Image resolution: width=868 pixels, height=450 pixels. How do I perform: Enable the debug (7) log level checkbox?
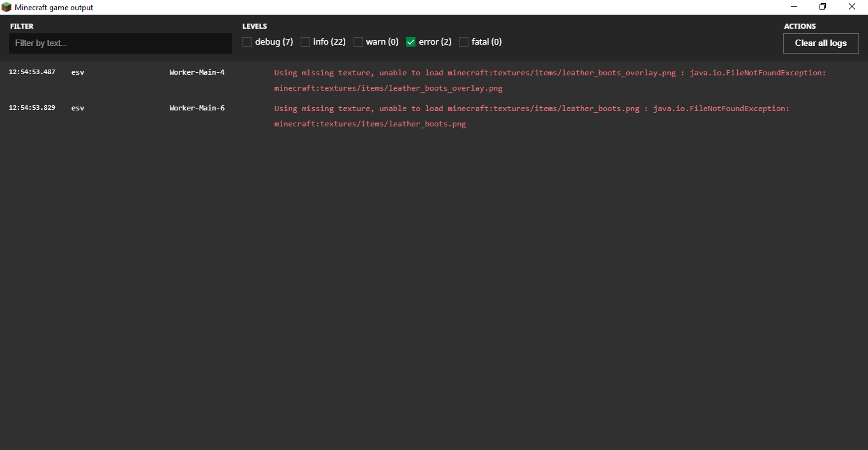point(248,42)
